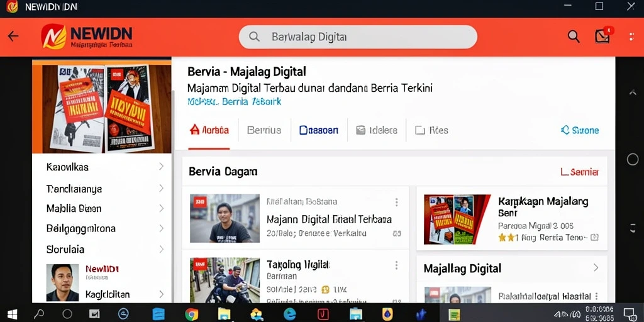This screenshot has width=644, height=322.
Task: Click the taskbar clock
Action: tap(599, 314)
